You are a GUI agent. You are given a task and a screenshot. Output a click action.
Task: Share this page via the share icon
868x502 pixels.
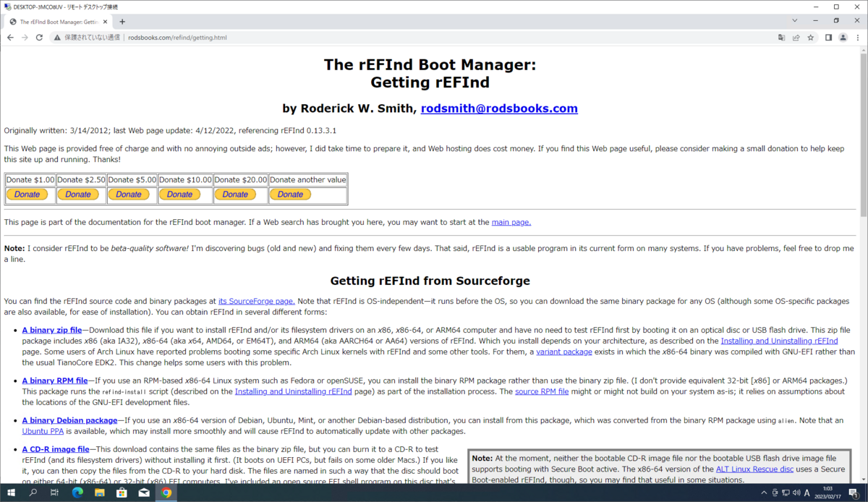pyautogui.click(x=796, y=37)
